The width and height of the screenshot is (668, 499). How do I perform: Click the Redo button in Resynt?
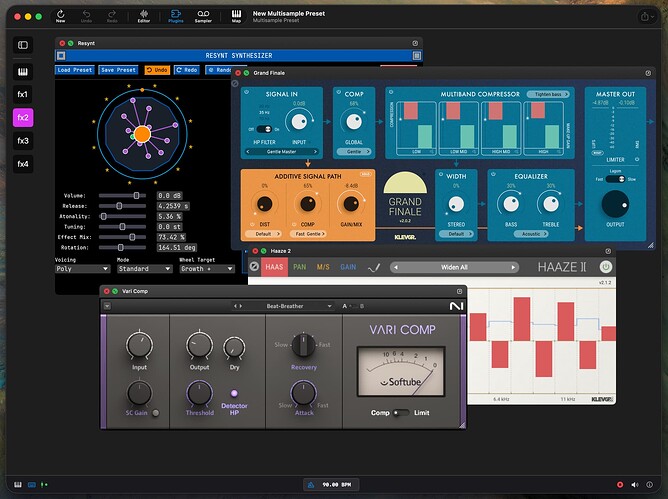[187, 70]
